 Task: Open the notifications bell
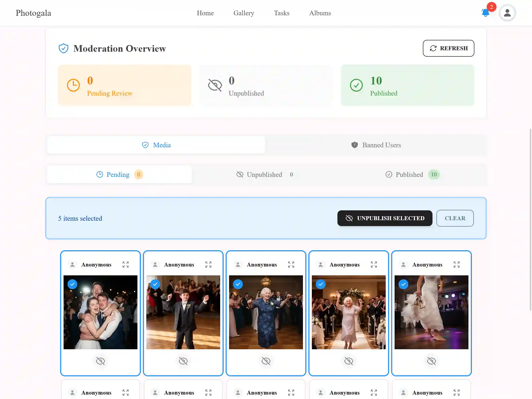point(485,13)
